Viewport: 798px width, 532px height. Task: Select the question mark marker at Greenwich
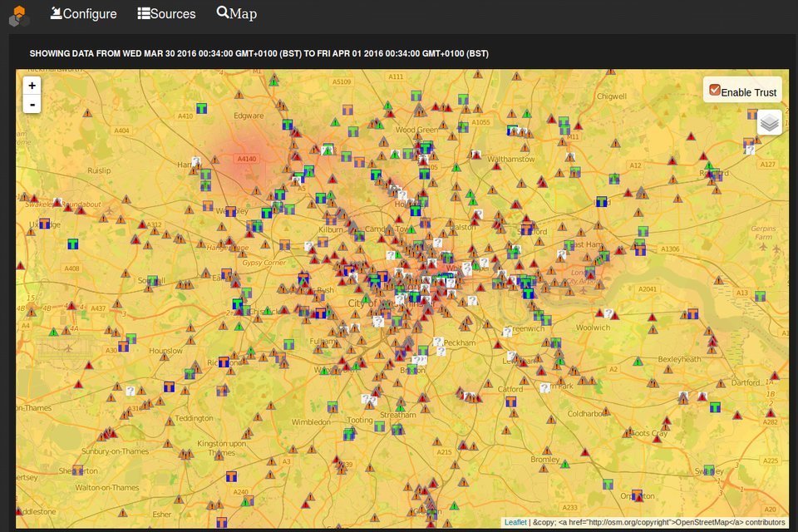tap(507, 332)
